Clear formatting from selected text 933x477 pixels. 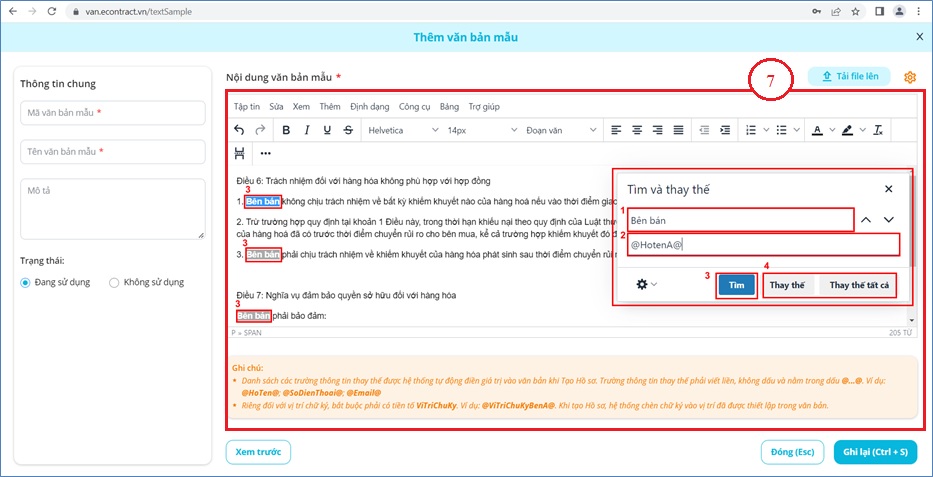(x=878, y=130)
